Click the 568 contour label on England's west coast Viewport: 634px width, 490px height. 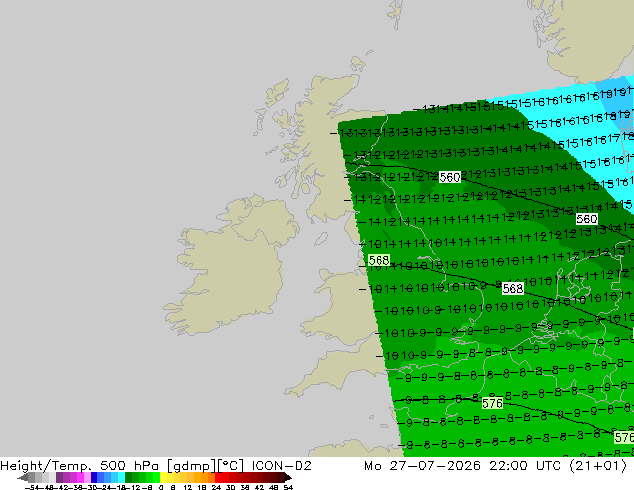click(379, 260)
